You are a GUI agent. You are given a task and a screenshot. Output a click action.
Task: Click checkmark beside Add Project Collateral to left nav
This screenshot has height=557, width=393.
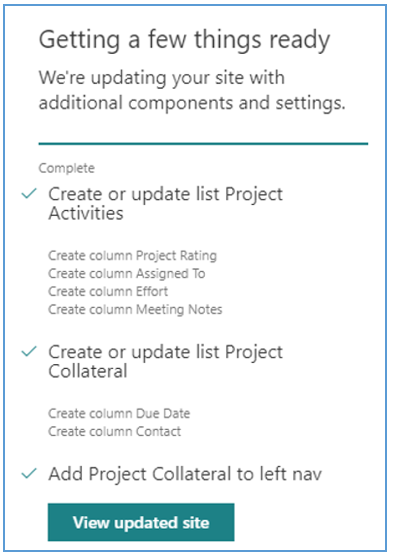(29, 474)
